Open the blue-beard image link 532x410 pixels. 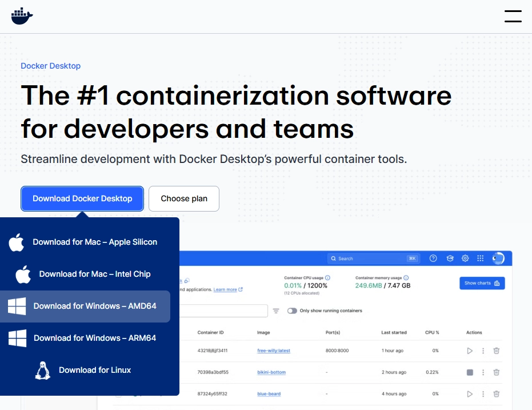click(x=269, y=394)
